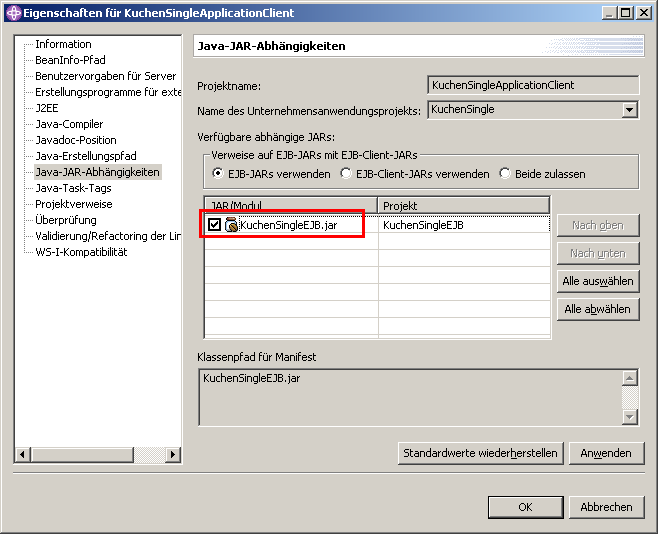Select WS-I-Kompatibilität in the sidebar
This screenshot has height=534, width=658.
[x=81, y=252]
